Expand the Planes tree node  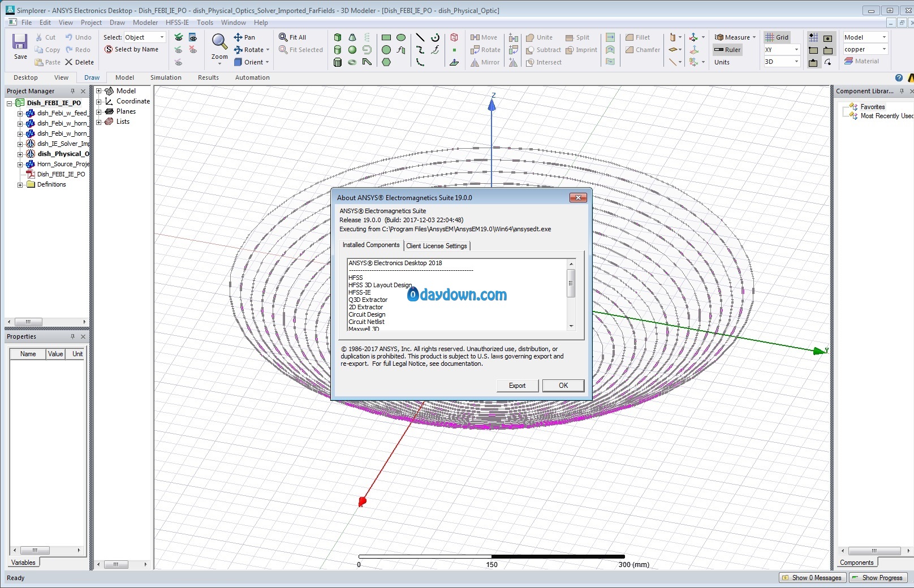(x=98, y=111)
